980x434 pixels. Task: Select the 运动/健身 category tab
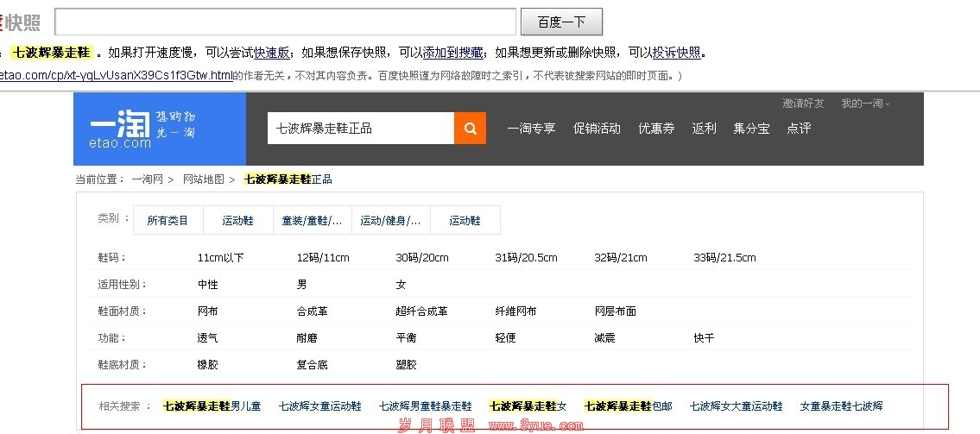tap(390, 220)
